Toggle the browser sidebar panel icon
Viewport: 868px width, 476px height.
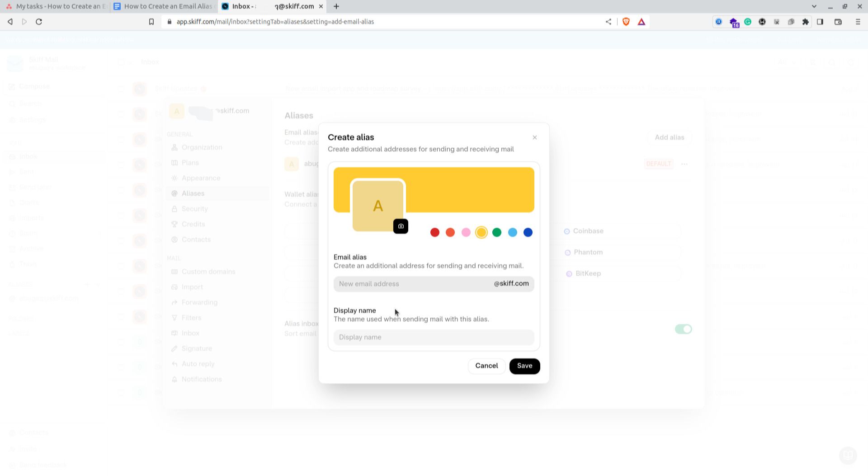(x=820, y=22)
